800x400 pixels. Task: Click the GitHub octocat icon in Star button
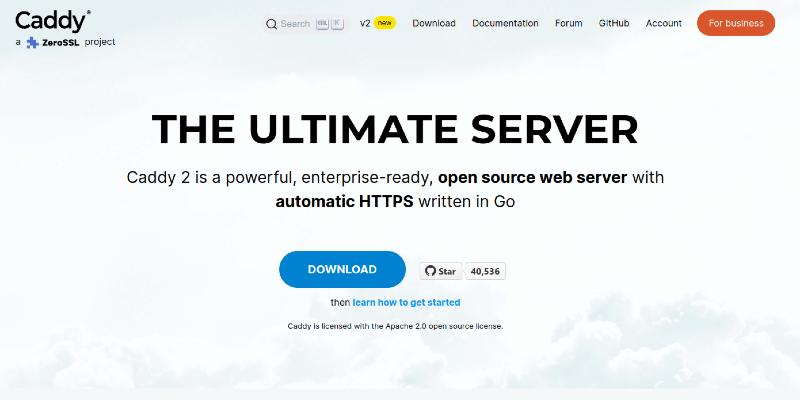[x=431, y=271]
